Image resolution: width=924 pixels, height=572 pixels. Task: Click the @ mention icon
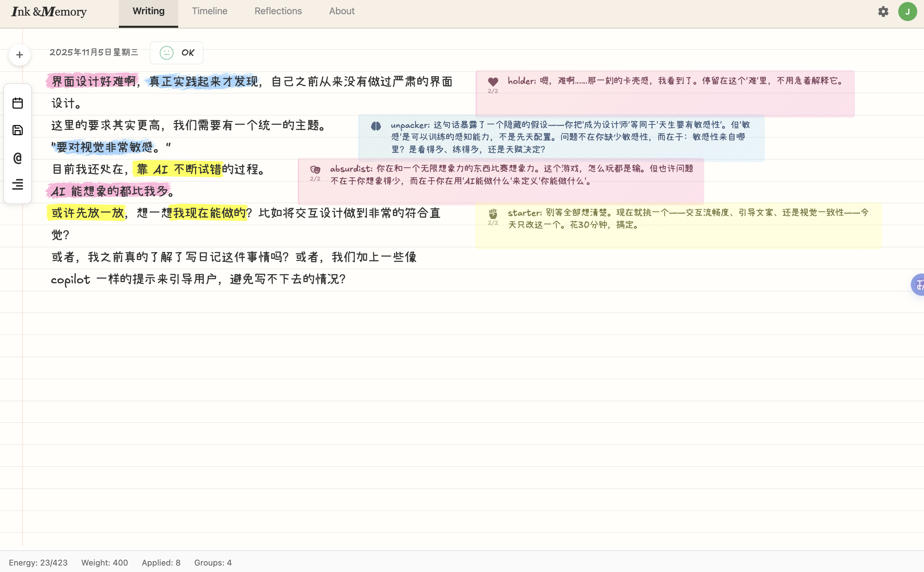click(x=18, y=158)
